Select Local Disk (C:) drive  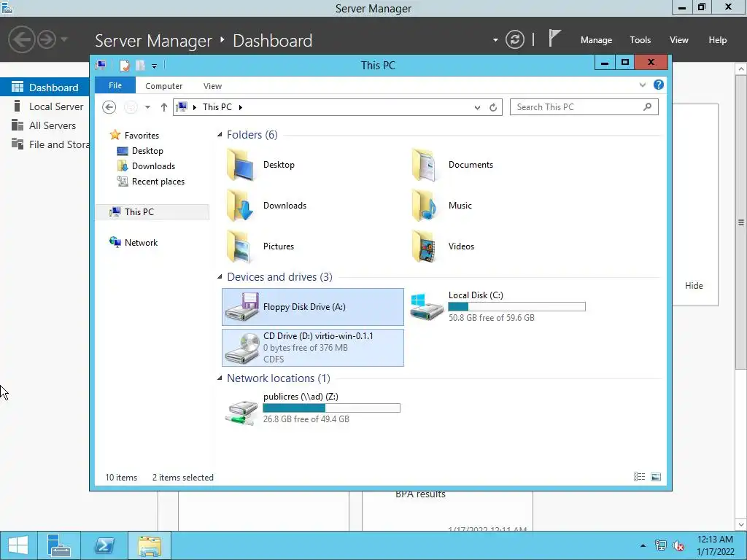pyautogui.click(x=498, y=307)
